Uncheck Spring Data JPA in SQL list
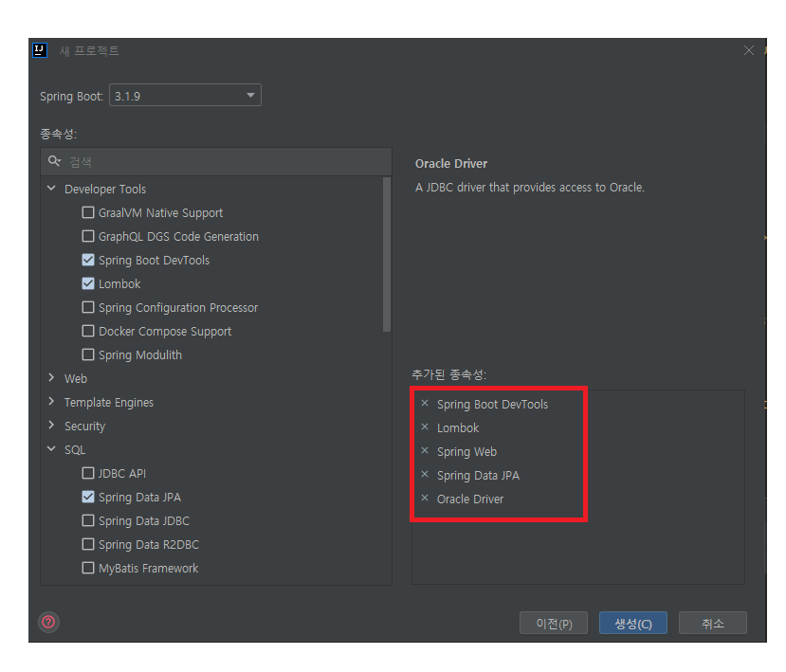The width and height of the screenshot is (786, 672). (88, 497)
